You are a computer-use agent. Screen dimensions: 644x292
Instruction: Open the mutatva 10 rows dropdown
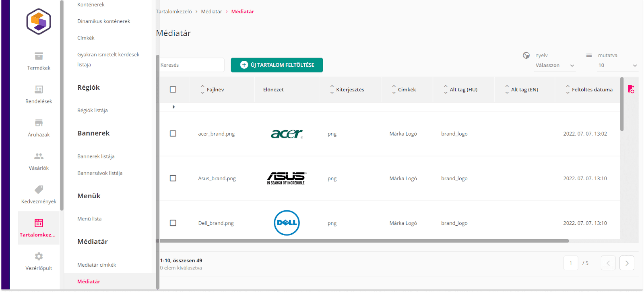pyautogui.click(x=617, y=66)
